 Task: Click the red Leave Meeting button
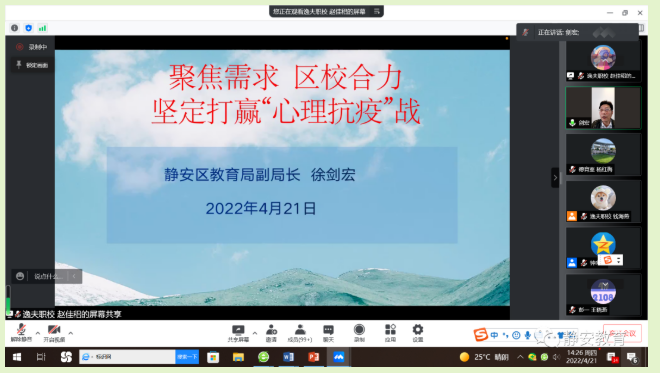pos(622,333)
